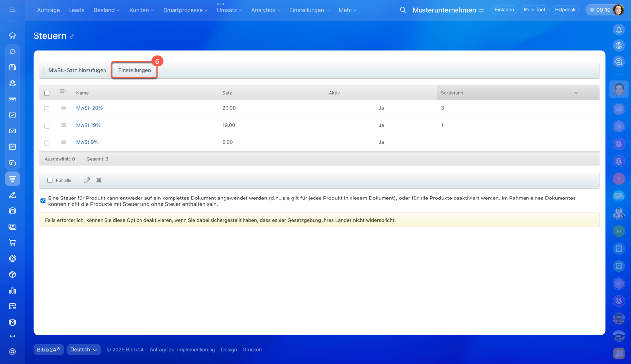Open notifications bell in right sidebar

(x=619, y=30)
